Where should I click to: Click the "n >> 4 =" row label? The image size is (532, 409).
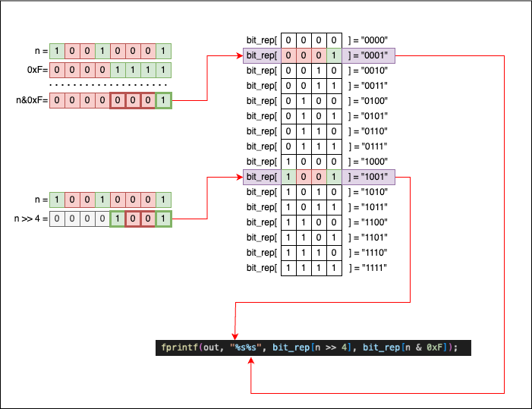point(30,219)
